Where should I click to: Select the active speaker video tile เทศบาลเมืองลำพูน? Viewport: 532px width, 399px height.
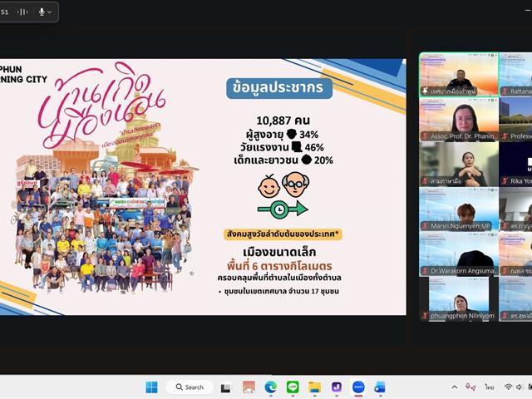(x=459, y=75)
